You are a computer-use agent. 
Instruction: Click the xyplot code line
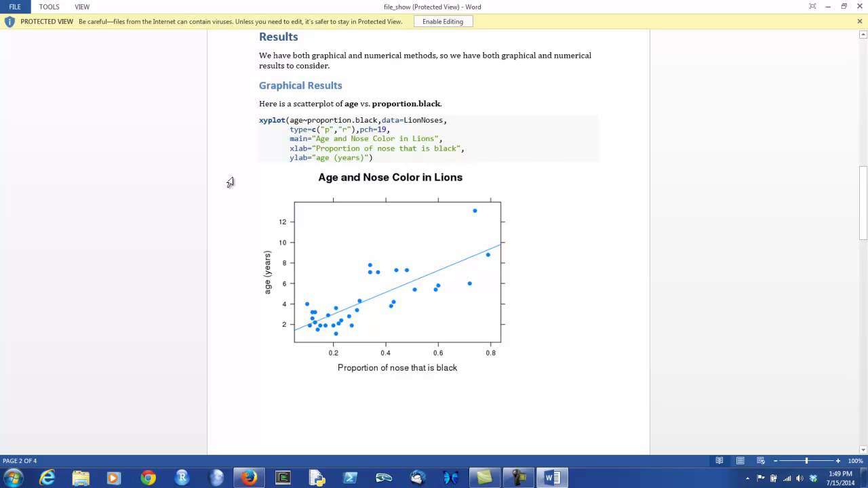(x=353, y=120)
